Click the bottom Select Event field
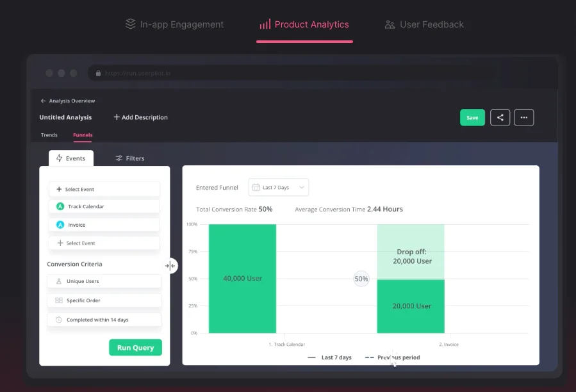The width and height of the screenshot is (576, 392). pyautogui.click(x=104, y=243)
